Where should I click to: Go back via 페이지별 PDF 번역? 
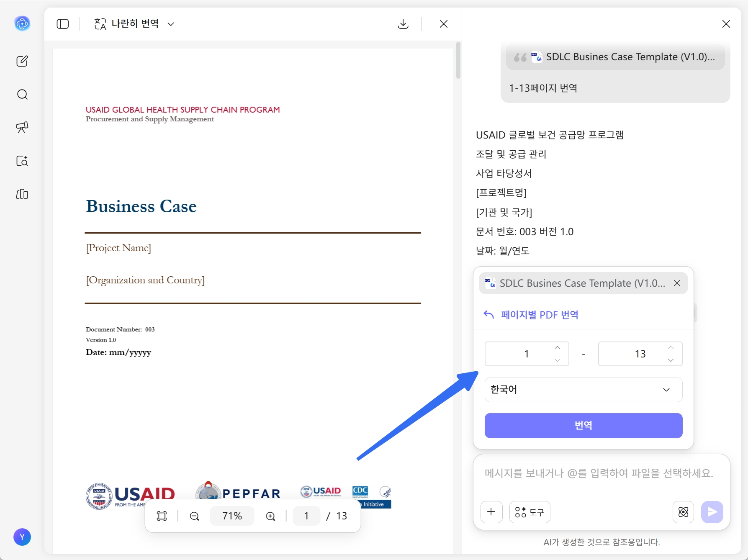[531, 315]
